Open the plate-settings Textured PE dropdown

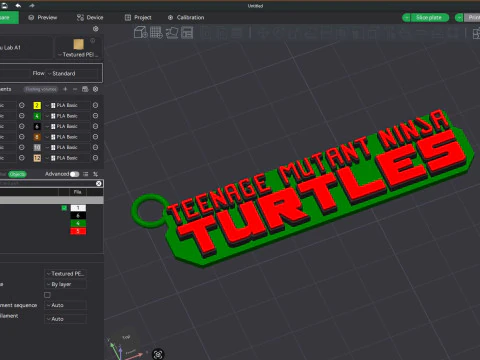point(65,274)
